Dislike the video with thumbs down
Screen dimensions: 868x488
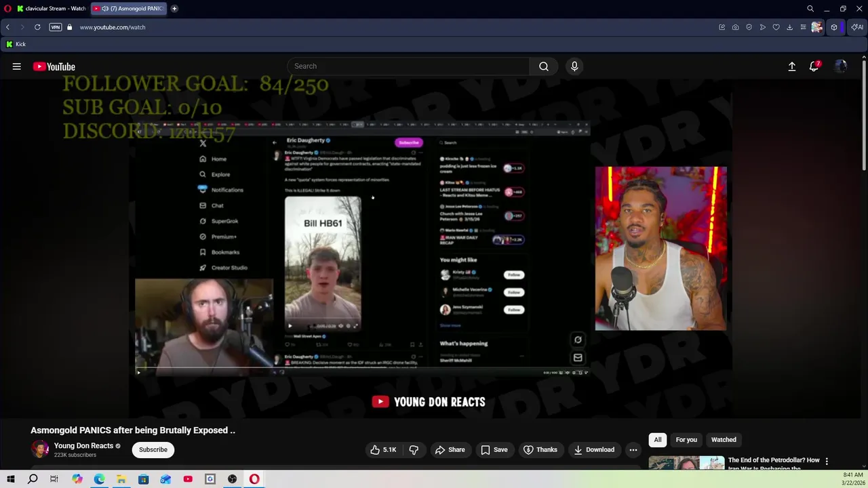[414, 450]
